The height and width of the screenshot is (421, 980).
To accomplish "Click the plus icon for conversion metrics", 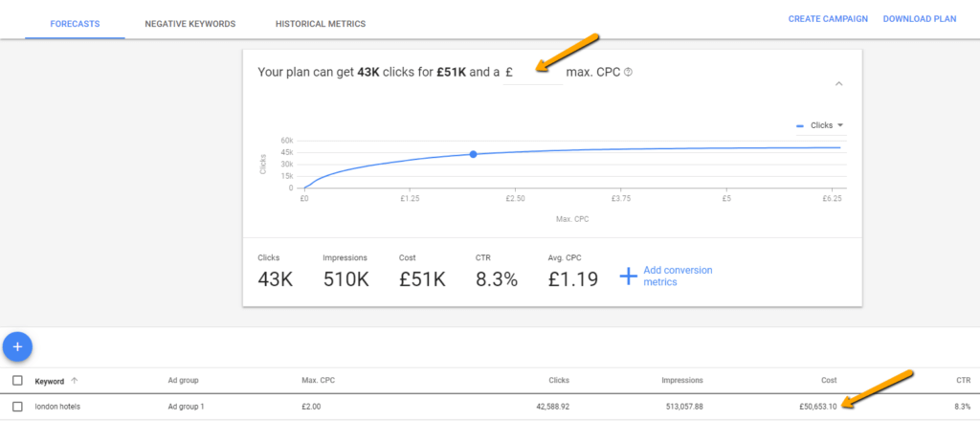I will coord(628,277).
